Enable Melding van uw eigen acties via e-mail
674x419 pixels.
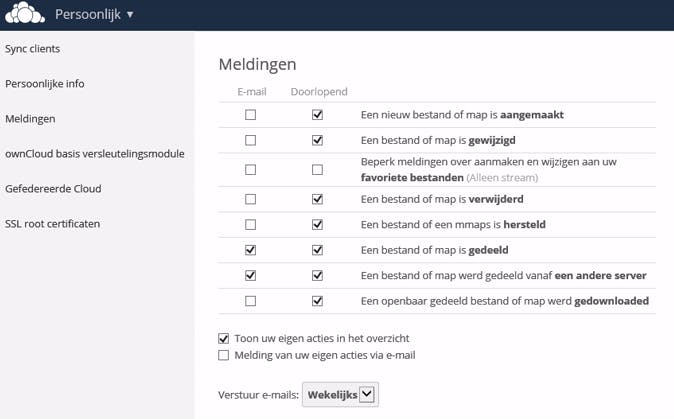coord(224,355)
